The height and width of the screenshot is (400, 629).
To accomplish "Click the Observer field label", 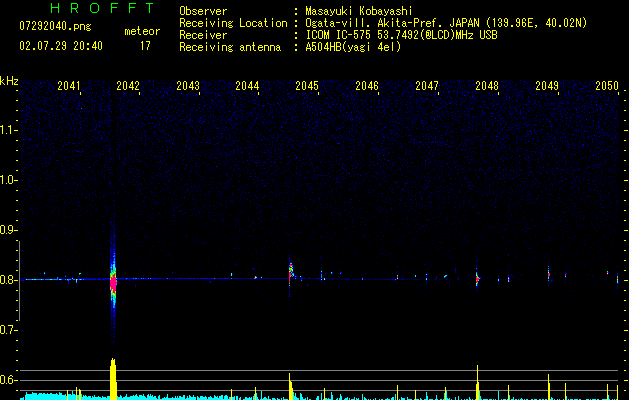I will pyautogui.click(x=203, y=11).
